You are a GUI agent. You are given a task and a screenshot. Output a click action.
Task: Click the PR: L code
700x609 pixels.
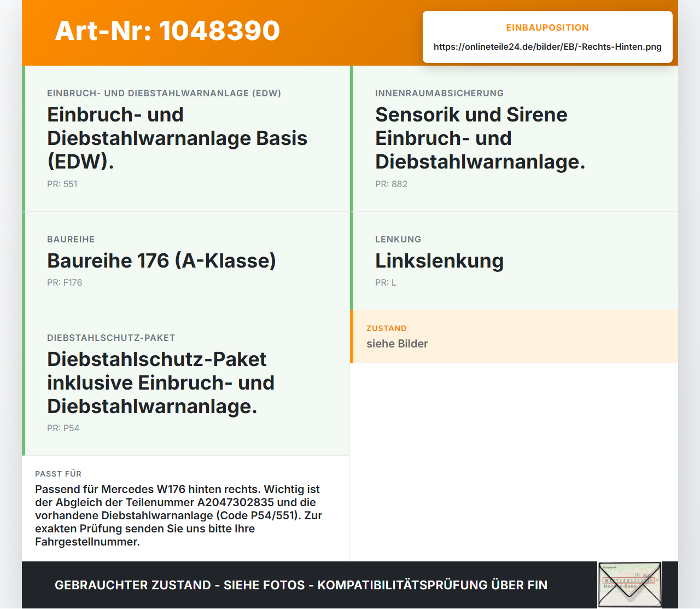386,282
